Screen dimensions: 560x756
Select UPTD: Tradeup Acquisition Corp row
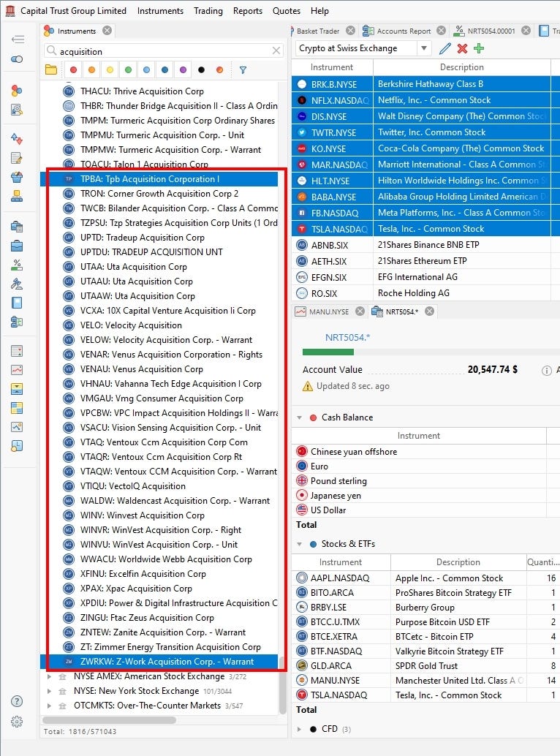click(x=159, y=238)
